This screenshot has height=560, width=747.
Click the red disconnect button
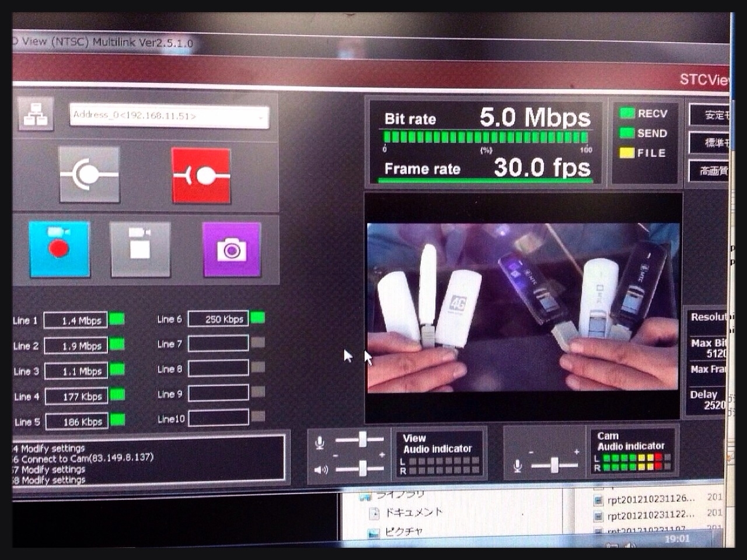pyautogui.click(x=201, y=176)
